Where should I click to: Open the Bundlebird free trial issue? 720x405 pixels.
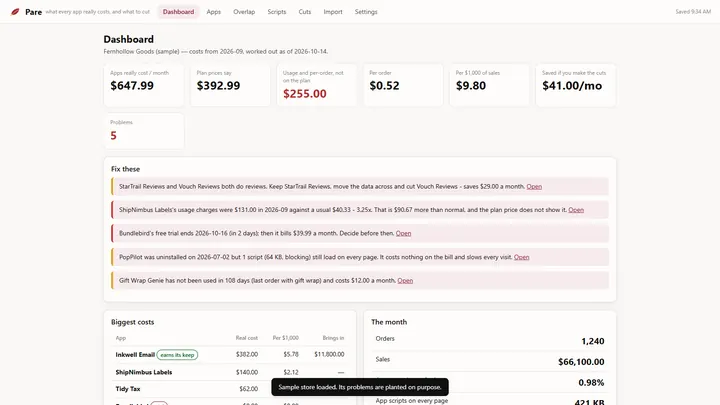(403, 233)
